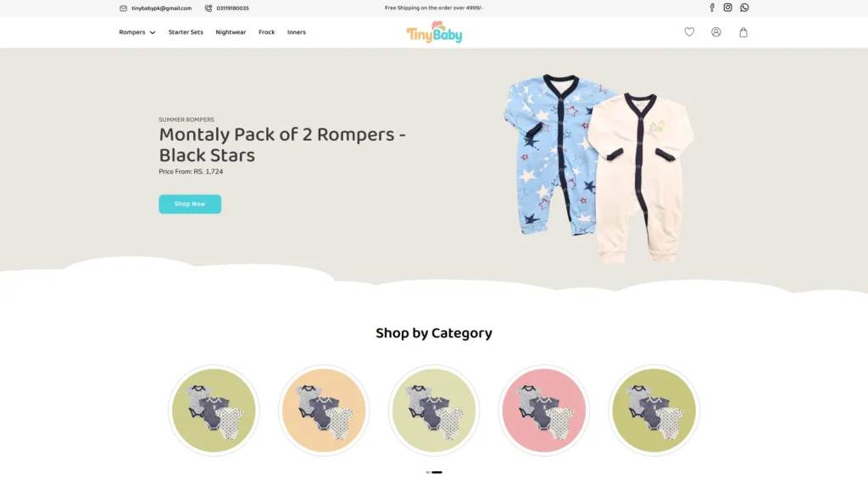Select the orange category circle thumbnail
The width and height of the screenshot is (868, 488).
tap(324, 410)
